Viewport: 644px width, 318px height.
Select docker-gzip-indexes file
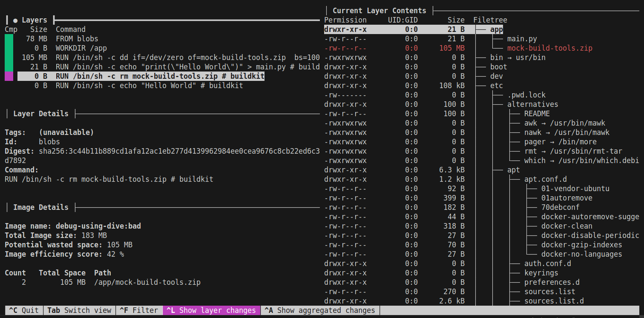[x=581, y=245]
